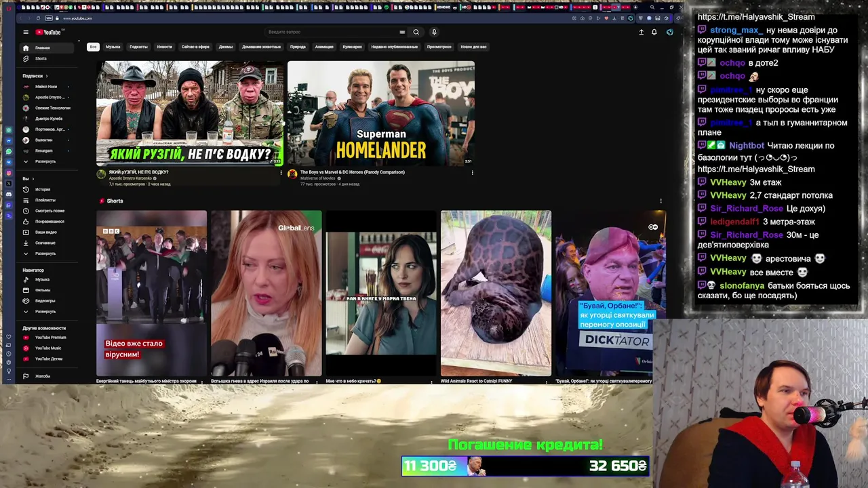868x488 pixels.
Task: Select the Новости filter chip
Action: pyautogui.click(x=165, y=47)
